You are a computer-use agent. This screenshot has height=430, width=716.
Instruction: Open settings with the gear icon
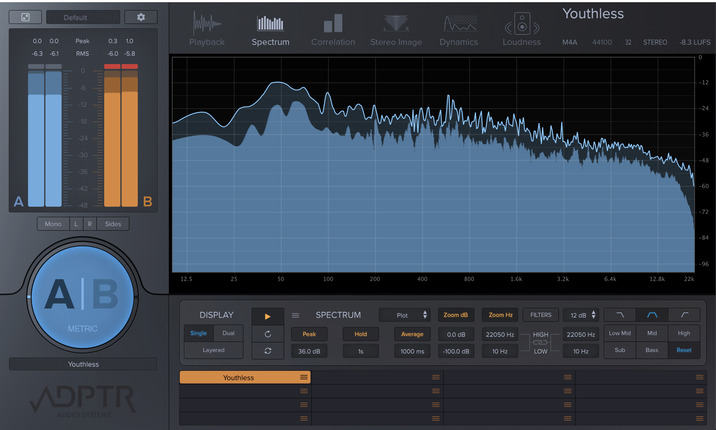[141, 17]
